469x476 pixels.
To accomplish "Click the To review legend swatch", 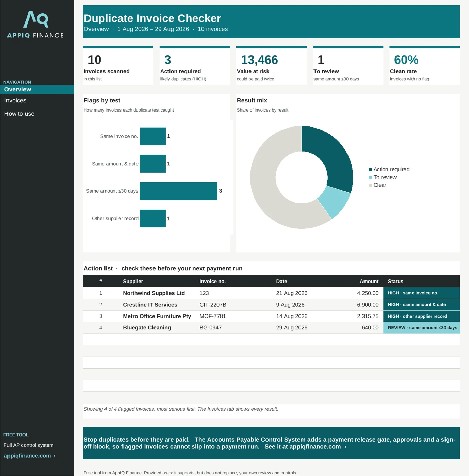I will point(370,177).
